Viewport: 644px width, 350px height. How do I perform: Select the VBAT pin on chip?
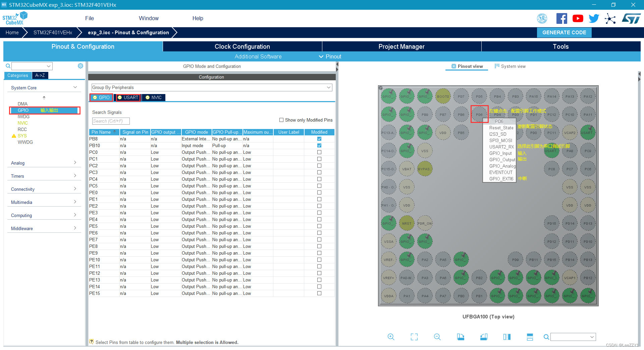coord(407,169)
